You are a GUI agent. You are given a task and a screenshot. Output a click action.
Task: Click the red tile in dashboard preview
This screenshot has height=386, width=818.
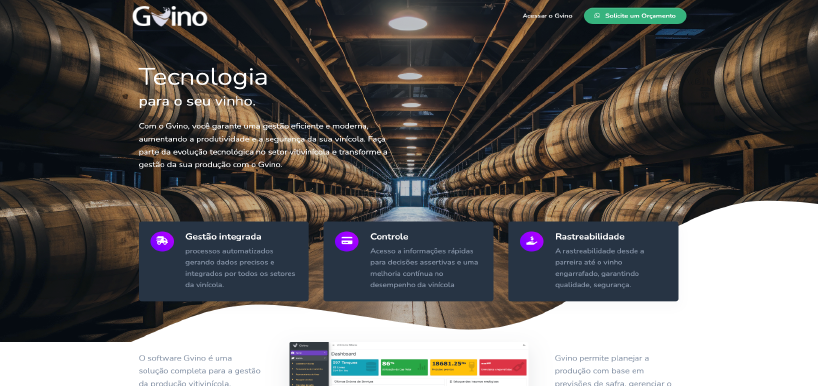(502, 367)
